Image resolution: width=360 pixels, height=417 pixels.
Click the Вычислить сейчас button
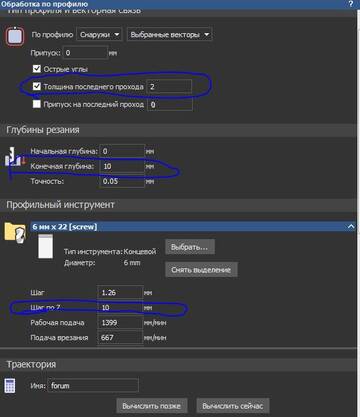pyautogui.click(x=233, y=406)
